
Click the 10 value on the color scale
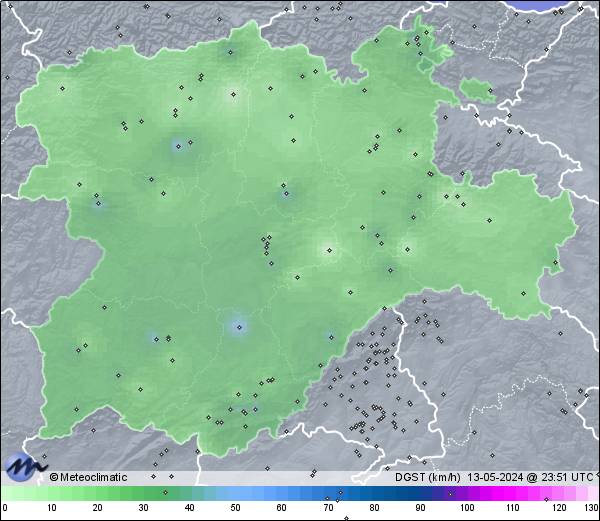pos(52,508)
